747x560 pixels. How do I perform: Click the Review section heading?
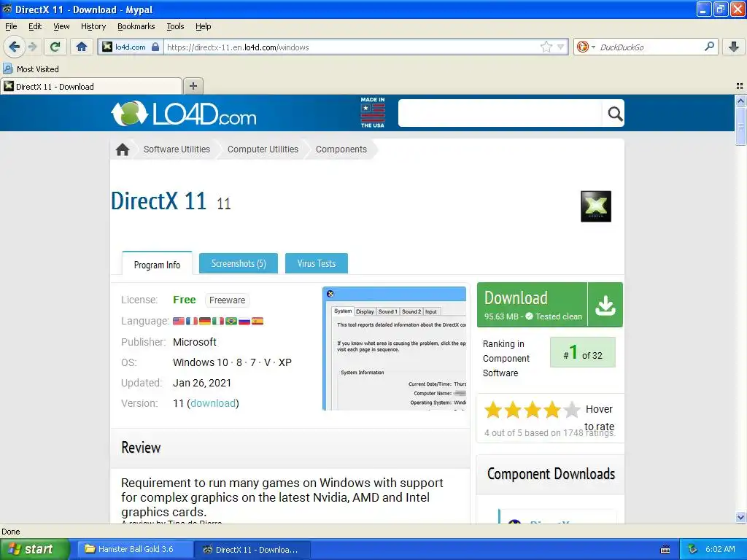click(x=141, y=448)
